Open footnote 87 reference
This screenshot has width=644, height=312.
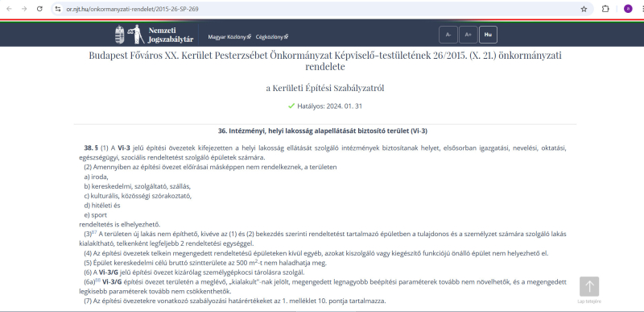tap(94, 232)
